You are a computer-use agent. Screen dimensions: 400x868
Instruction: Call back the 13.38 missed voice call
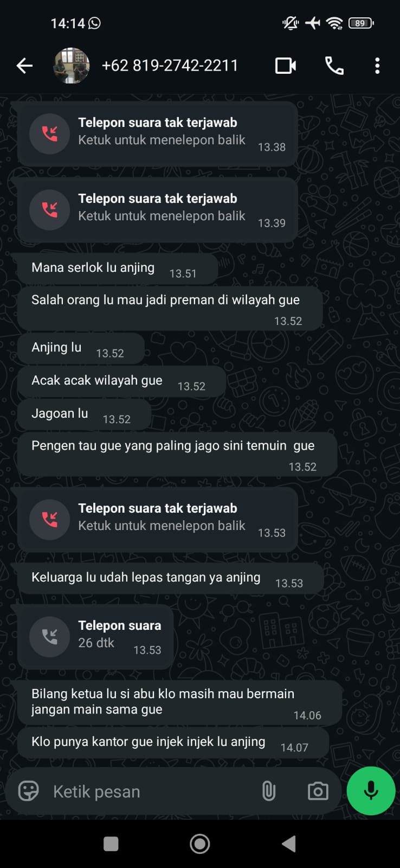click(x=157, y=134)
